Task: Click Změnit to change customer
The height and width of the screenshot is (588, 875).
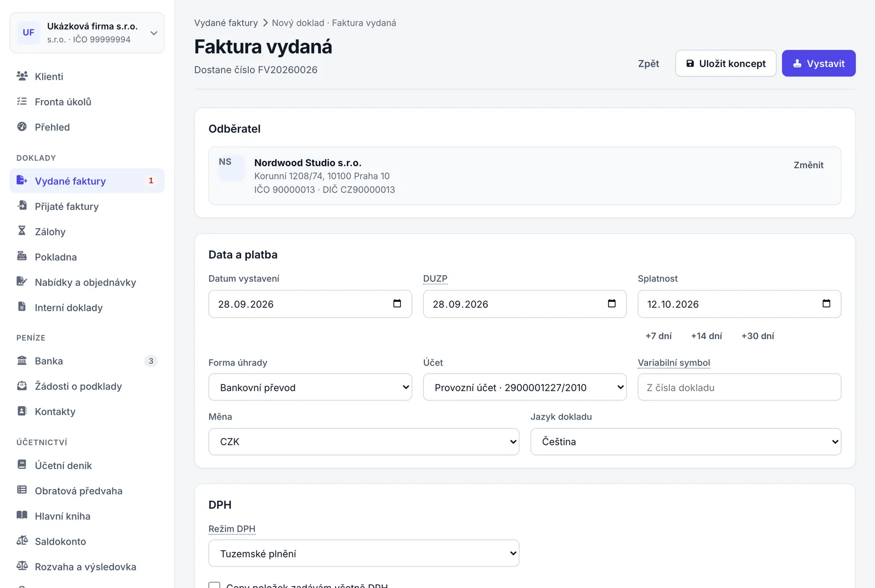Action: click(x=808, y=165)
